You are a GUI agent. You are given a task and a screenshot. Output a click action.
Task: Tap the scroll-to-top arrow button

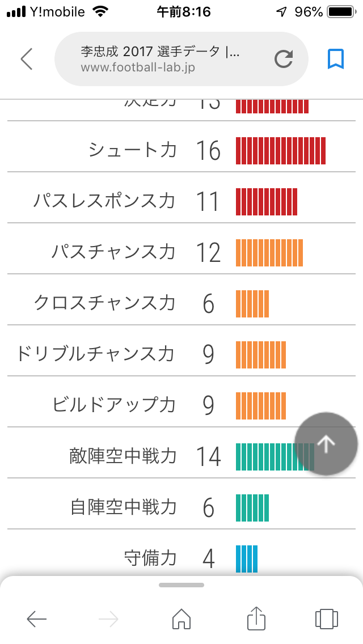tap(326, 444)
